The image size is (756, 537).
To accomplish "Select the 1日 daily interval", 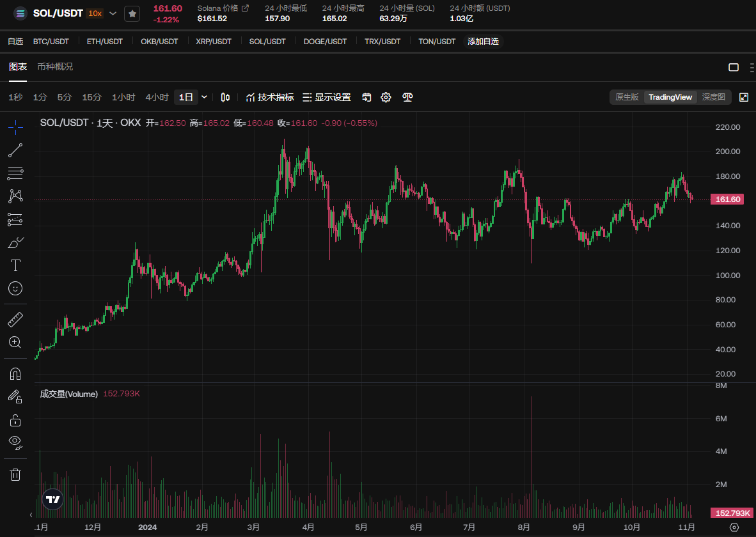I will click(185, 97).
